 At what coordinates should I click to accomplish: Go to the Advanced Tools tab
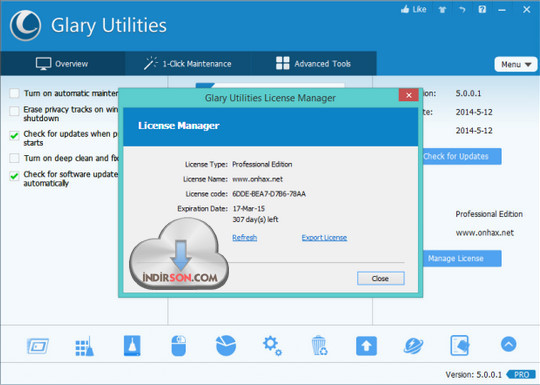(x=313, y=64)
